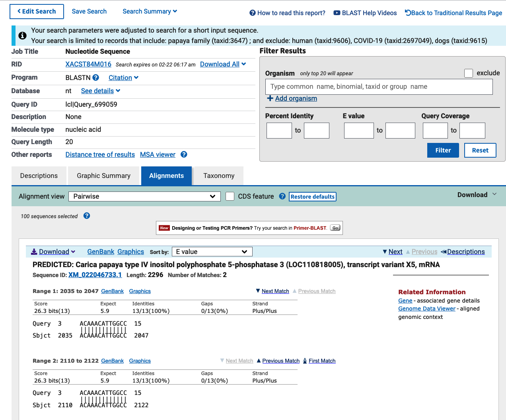Switch to the Graphic Summary tab
Screen dimensions: 506x420
104,176
